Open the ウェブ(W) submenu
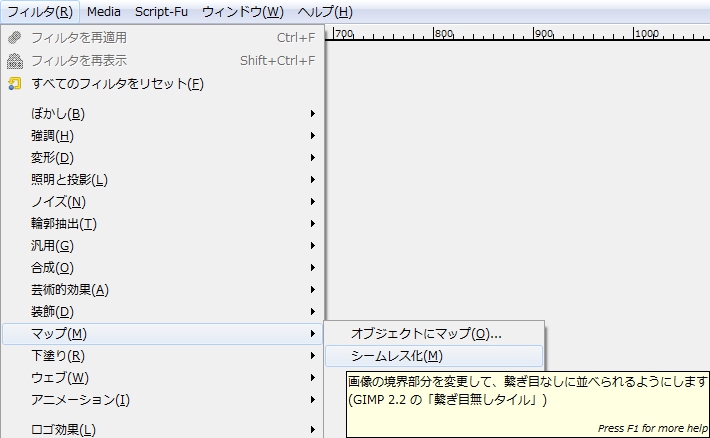The height and width of the screenshot is (438, 710). tap(162, 378)
